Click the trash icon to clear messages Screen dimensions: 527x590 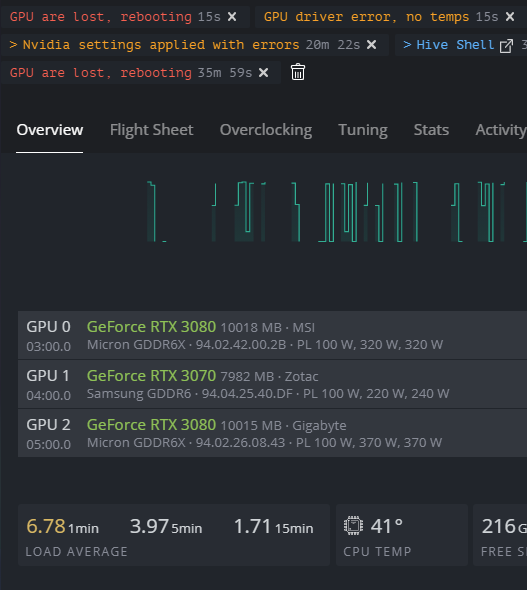298,72
